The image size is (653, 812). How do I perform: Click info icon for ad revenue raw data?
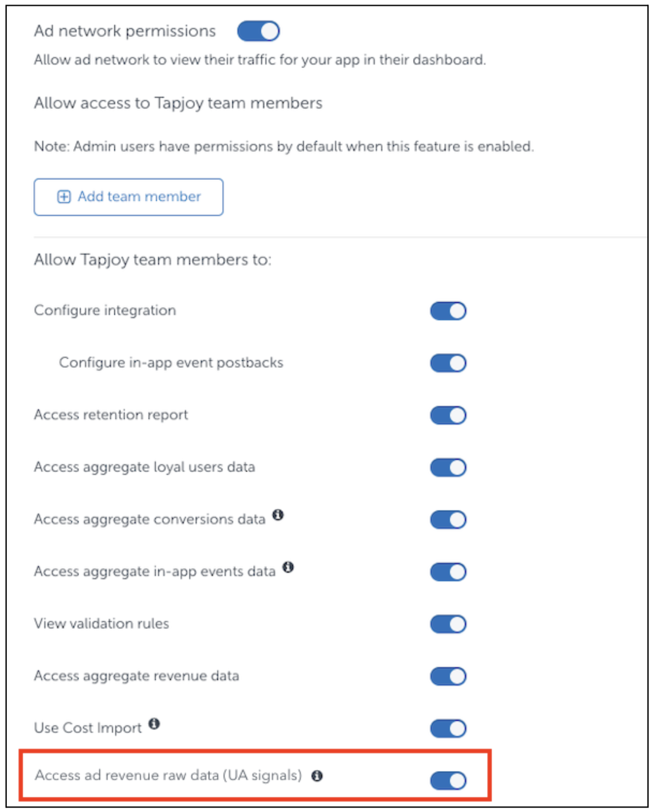click(317, 776)
